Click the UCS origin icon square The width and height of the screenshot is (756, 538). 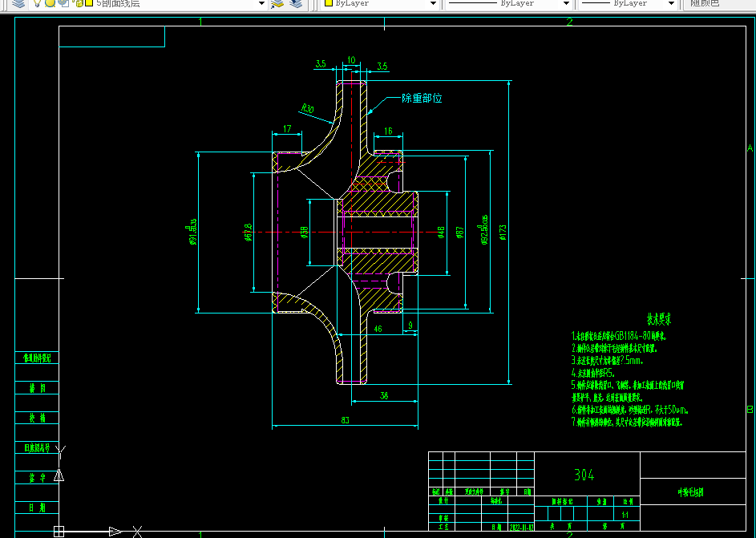[59, 532]
